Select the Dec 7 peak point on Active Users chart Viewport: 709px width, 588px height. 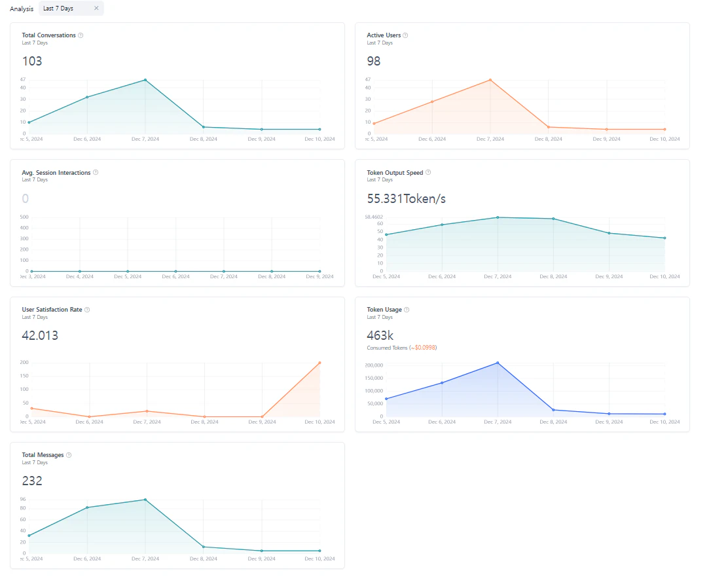coord(490,80)
